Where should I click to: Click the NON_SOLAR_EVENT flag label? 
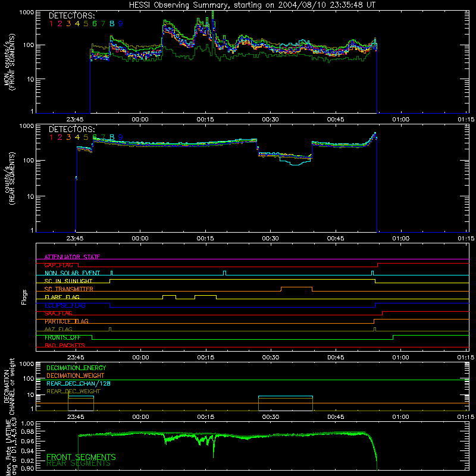(72, 273)
